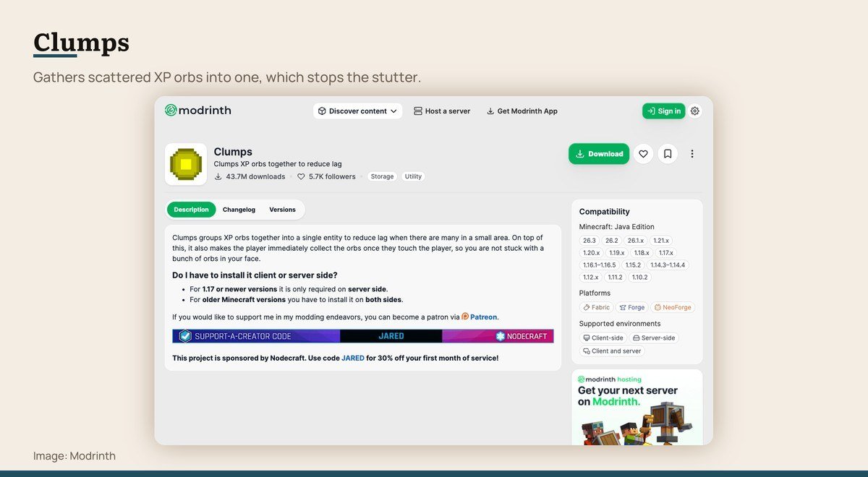Open the Patreon link
868x477 pixels.
[x=480, y=317]
